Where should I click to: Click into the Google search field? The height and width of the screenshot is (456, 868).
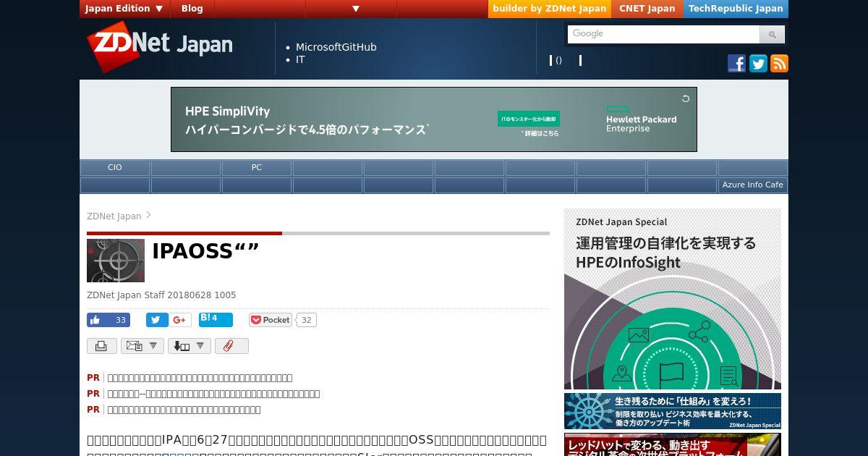pyautogui.click(x=663, y=34)
